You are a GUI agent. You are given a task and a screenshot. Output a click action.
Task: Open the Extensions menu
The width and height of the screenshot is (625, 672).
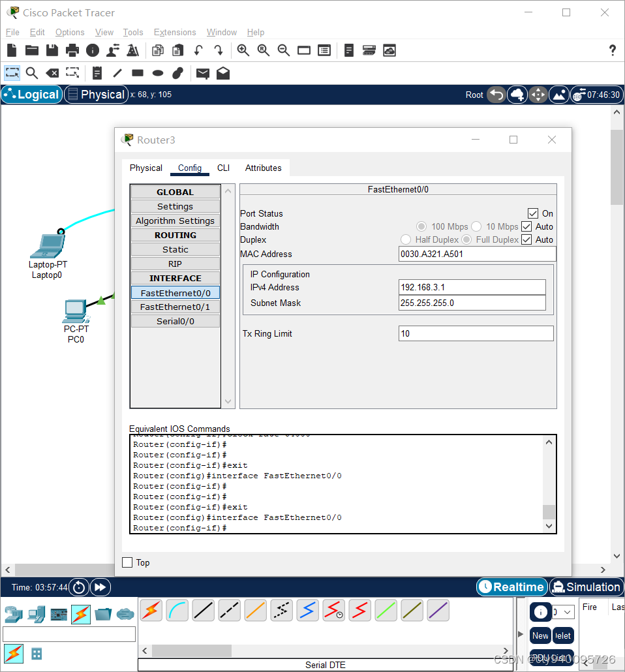(175, 32)
